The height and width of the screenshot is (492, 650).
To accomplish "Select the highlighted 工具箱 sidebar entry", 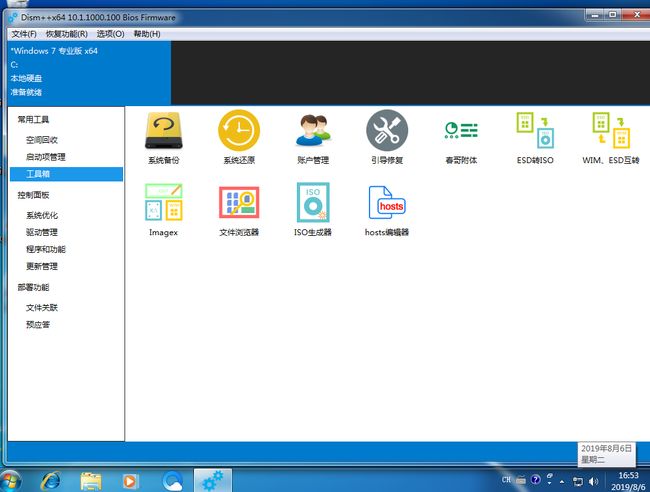I will (x=66, y=174).
